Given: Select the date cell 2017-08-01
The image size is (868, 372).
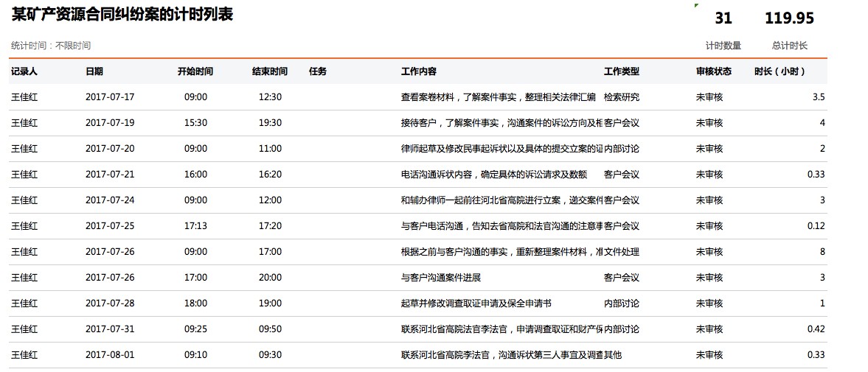Looking at the screenshot, I should (x=110, y=355).
